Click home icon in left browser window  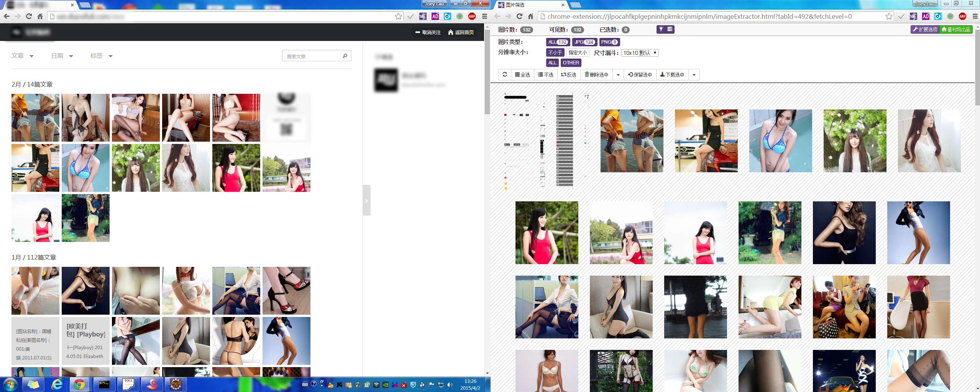40,16
